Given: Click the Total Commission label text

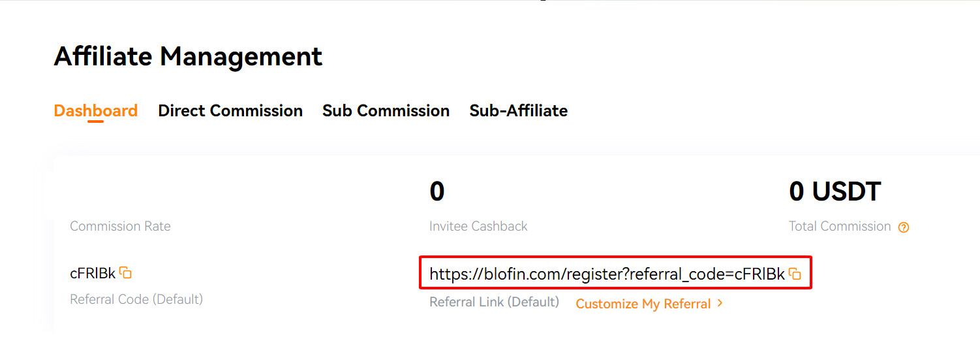Looking at the screenshot, I should point(840,227).
